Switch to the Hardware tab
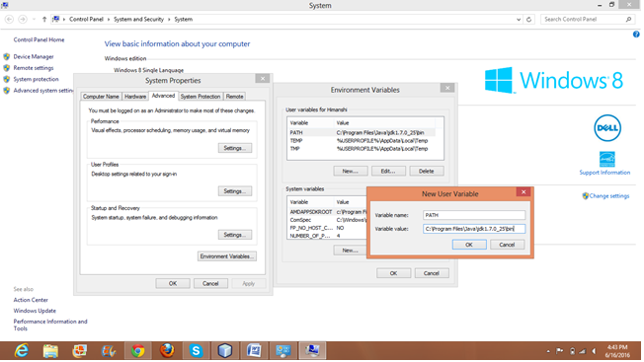 click(135, 97)
